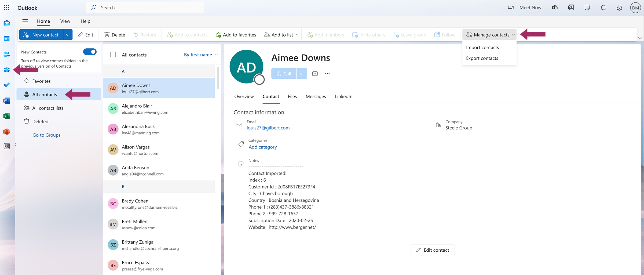Open My Day notes icon
644x275 pixels.
(587, 8)
